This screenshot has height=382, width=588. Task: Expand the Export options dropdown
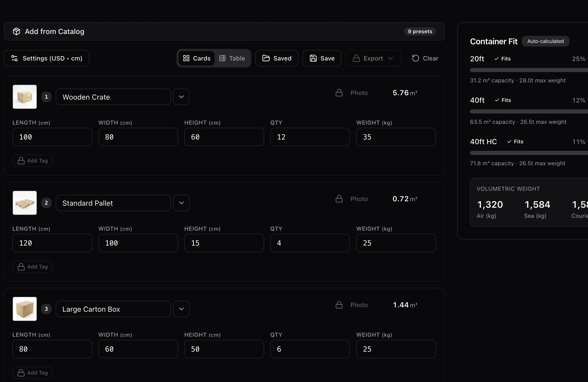tap(391, 58)
